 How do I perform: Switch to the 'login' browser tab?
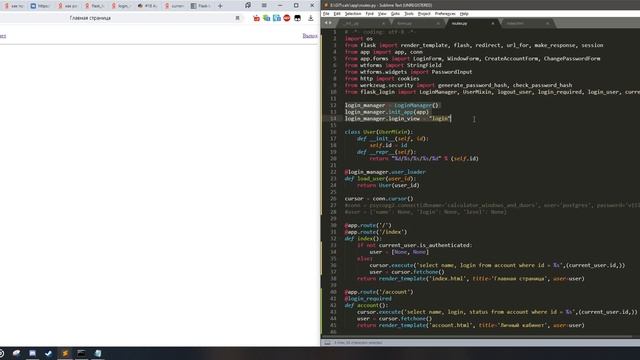click(x=121, y=6)
